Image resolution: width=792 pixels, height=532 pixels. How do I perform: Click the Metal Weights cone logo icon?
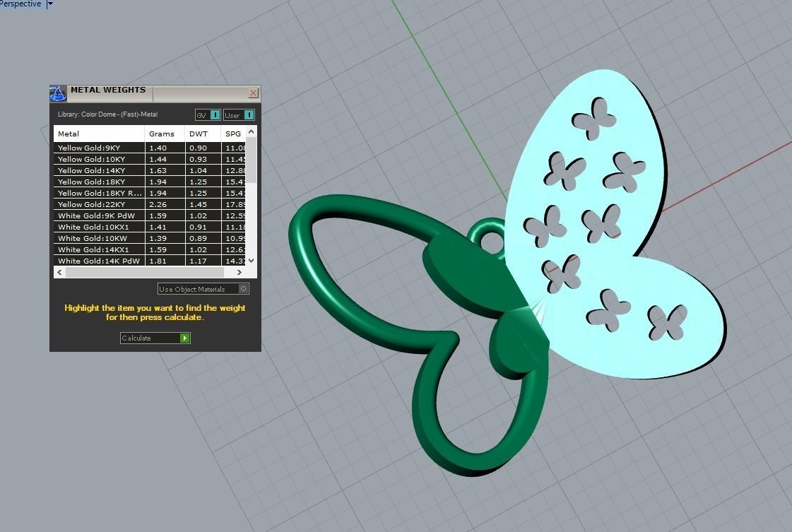(58, 93)
